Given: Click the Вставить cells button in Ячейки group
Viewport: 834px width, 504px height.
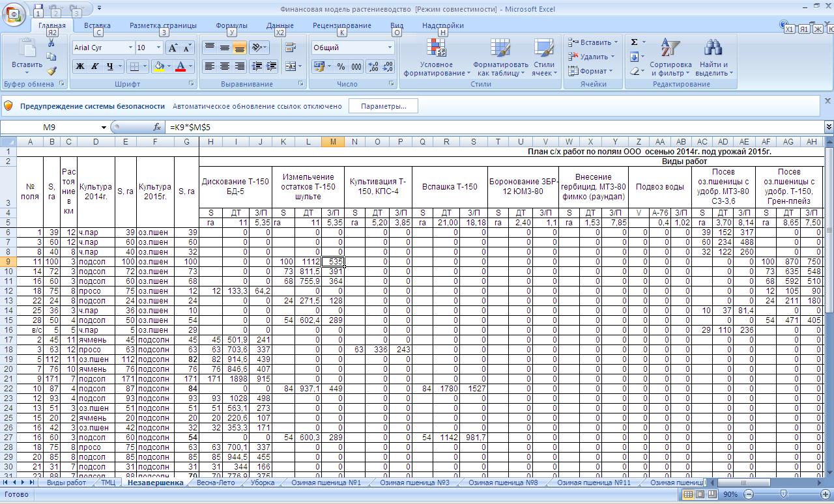Looking at the screenshot, I should [x=592, y=42].
